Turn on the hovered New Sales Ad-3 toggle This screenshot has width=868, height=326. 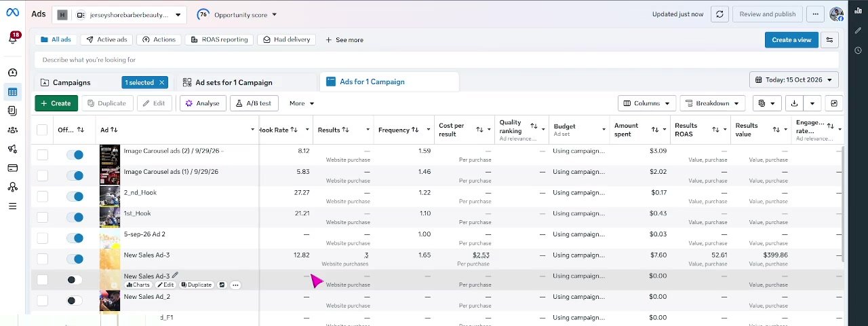click(75, 280)
